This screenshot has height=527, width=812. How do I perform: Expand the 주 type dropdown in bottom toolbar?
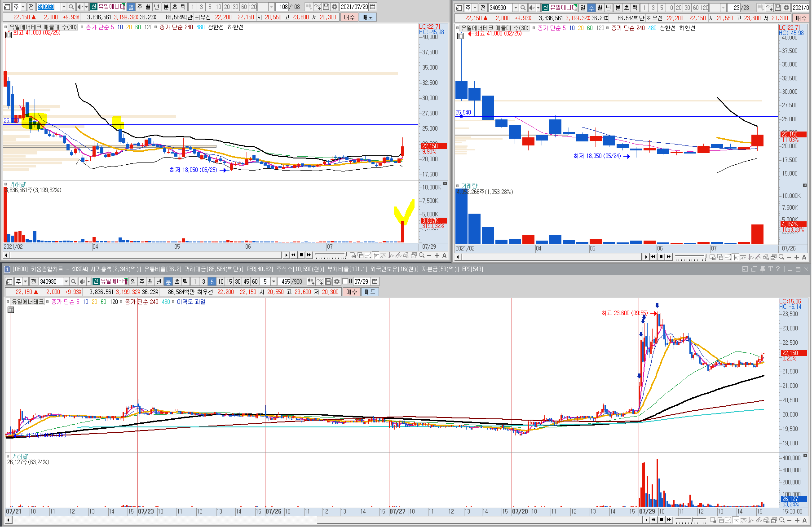pos(25,281)
